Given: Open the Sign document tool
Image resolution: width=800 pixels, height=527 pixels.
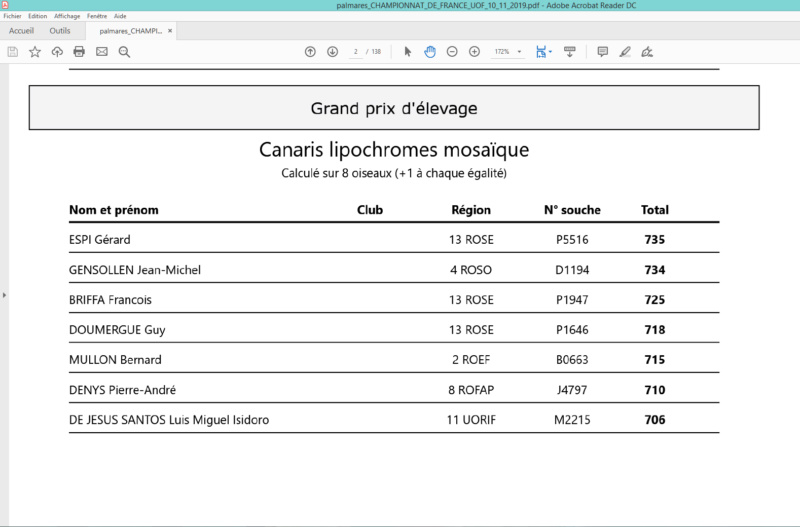Looking at the screenshot, I should pyautogui.click(x=647, y=52).
